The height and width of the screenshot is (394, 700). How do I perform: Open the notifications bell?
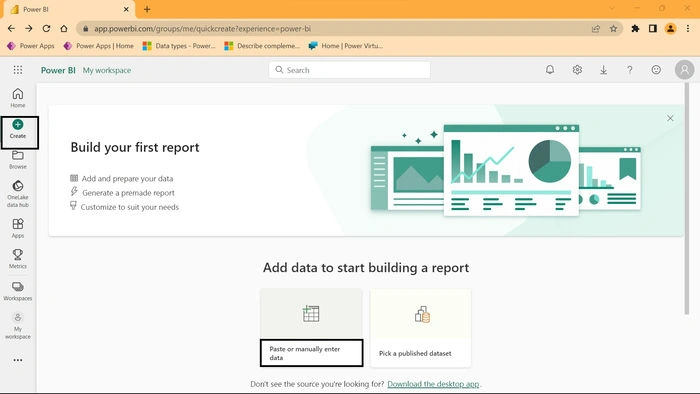550,70
